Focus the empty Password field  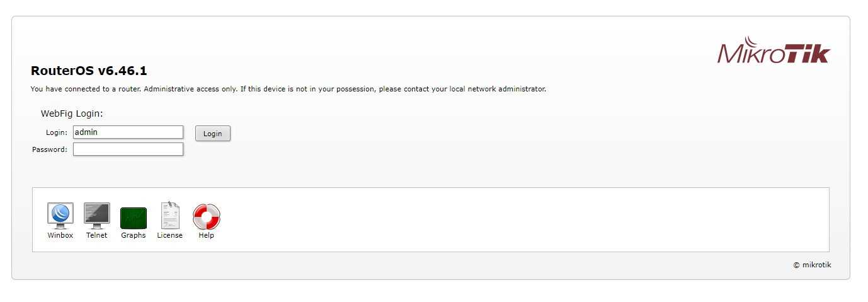[128, 149]
